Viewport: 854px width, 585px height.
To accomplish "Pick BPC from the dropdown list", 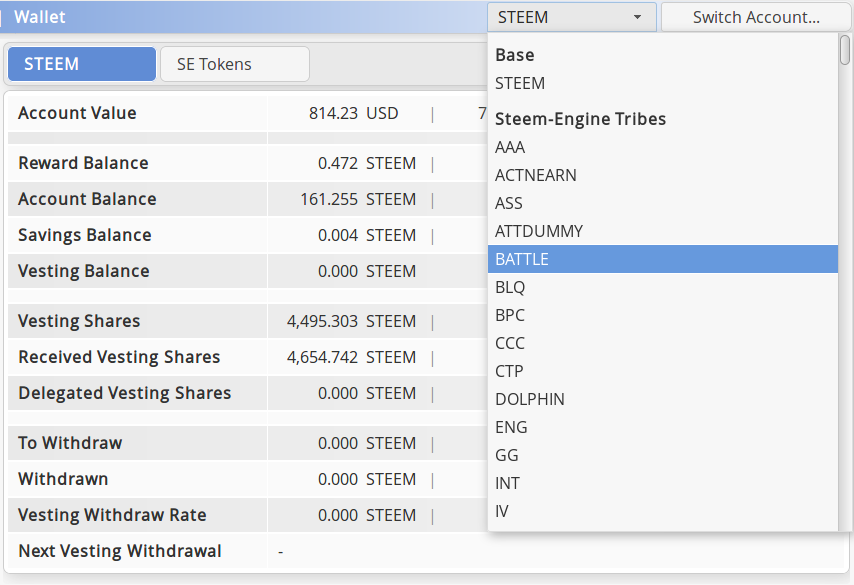I will pos(662,315).
